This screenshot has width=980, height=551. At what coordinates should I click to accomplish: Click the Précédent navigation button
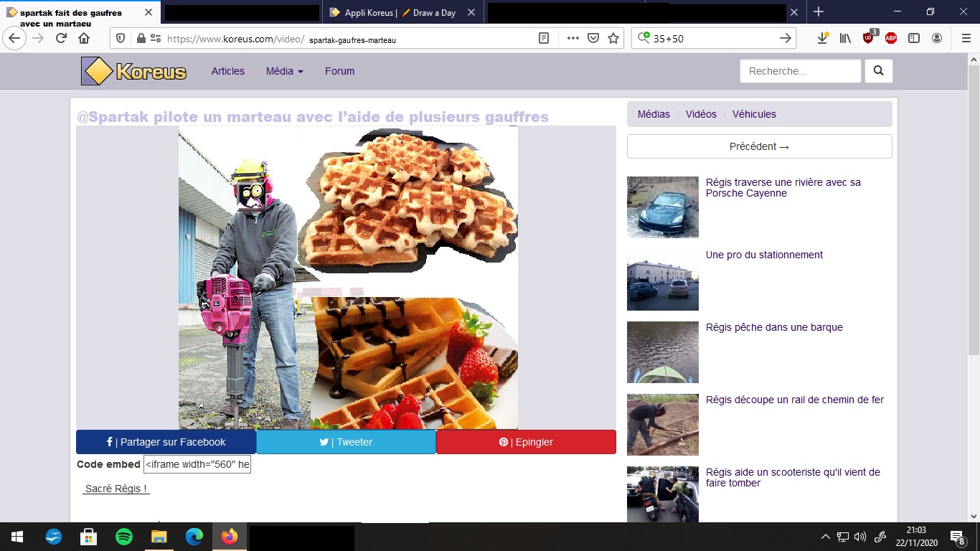759,146
